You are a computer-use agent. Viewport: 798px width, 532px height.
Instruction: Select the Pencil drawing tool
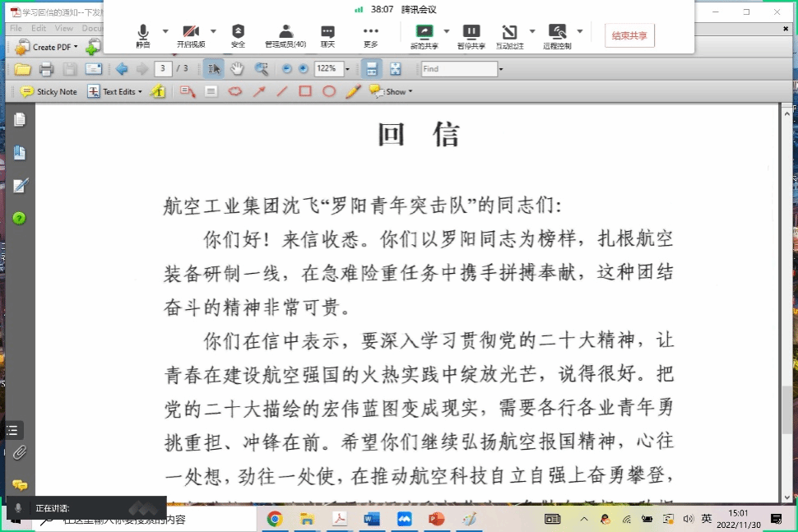tap(353, 91)
